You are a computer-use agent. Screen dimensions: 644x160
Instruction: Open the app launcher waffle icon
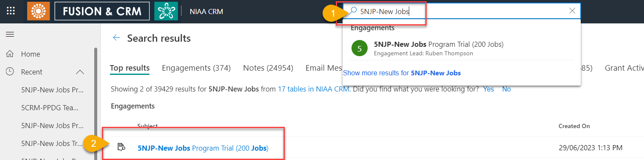click(x=11, y=11)
